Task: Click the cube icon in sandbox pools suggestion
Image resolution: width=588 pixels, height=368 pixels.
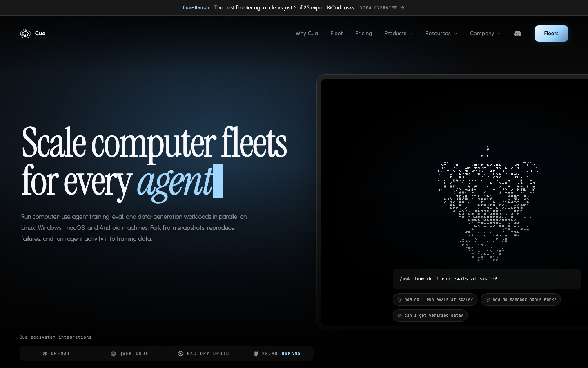Action: (x=488, y=300)
